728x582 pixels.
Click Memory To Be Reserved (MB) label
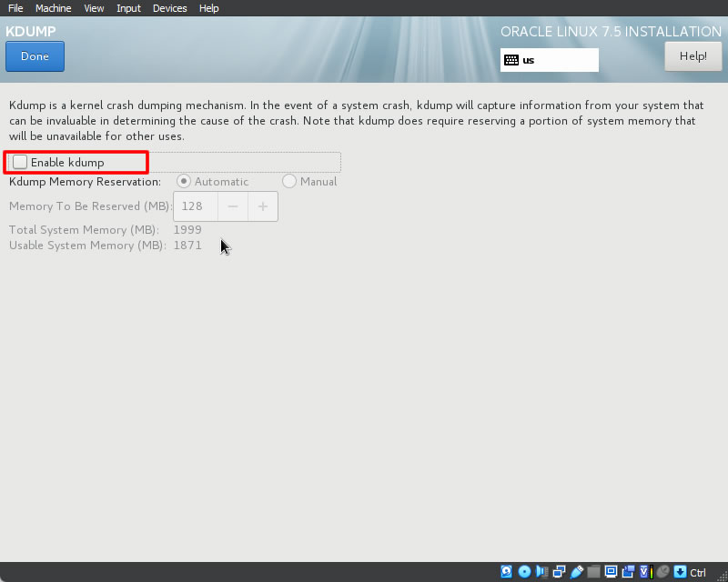click(90, 206)
